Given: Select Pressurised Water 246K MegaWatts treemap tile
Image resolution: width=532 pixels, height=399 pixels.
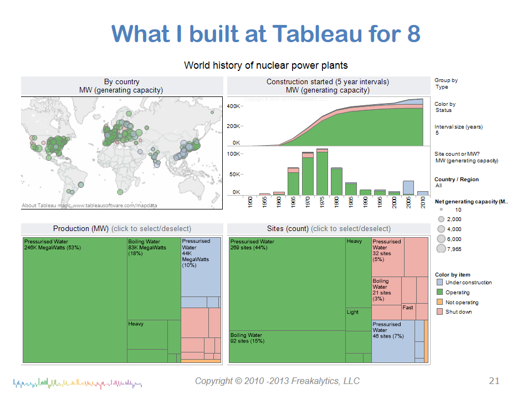Looking at the screenshot, I should point(75,299).
